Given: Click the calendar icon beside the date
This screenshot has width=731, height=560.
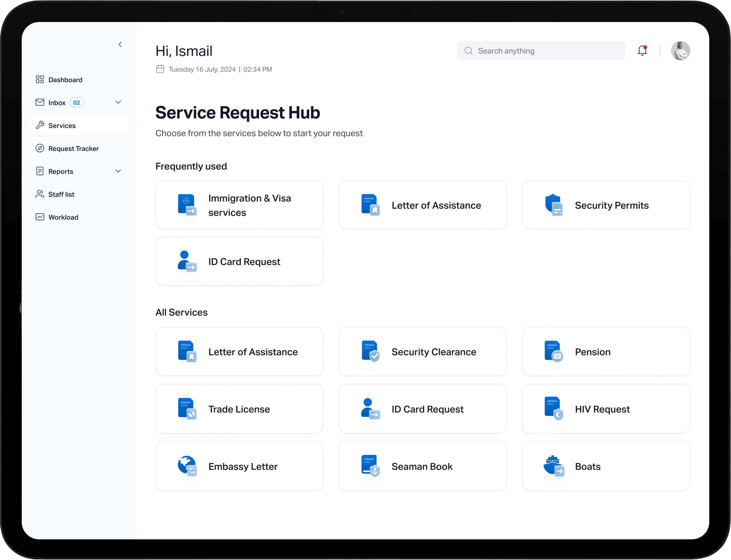Looking at the screenshot, I should [160, 69].
